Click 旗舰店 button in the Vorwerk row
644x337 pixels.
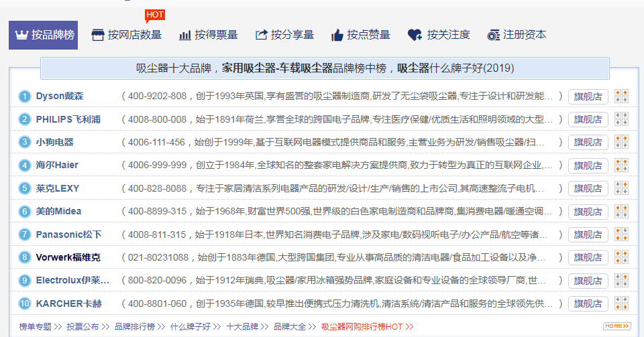[x=588, y=258]
